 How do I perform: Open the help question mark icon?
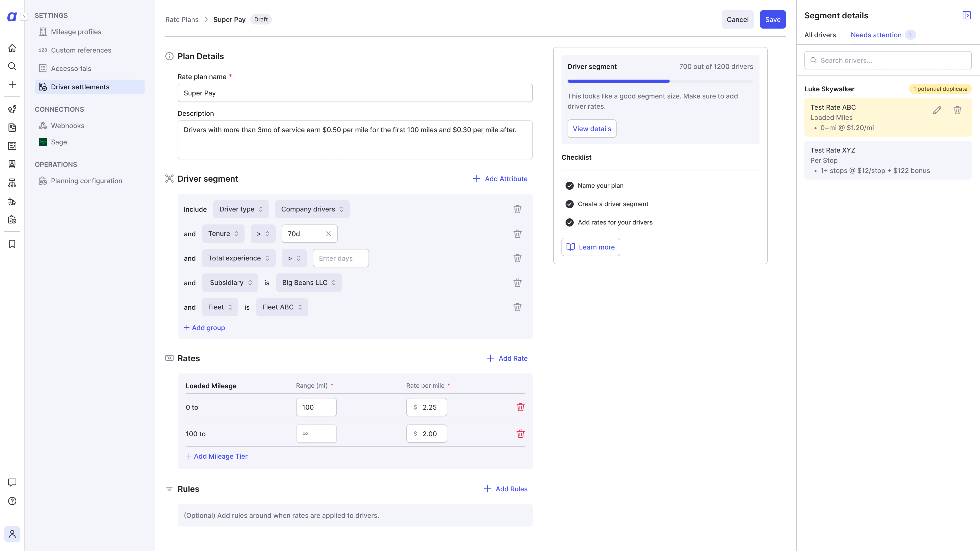[12, 501]
